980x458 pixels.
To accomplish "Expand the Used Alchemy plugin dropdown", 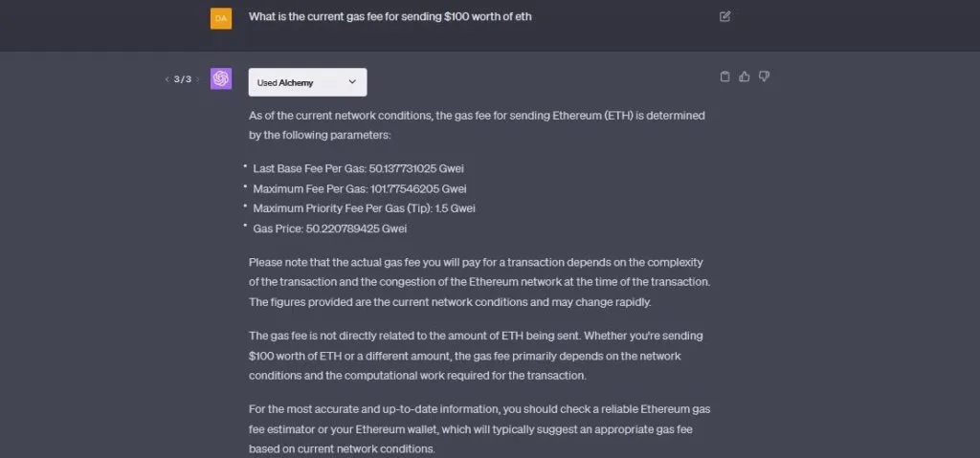I will (x=306, y=82).
